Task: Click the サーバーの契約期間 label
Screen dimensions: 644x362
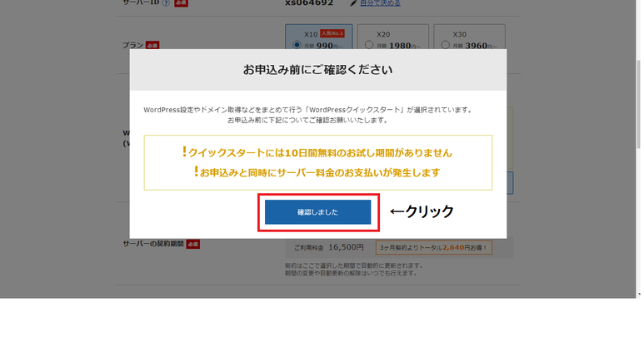Action: (x=153, y=244)
